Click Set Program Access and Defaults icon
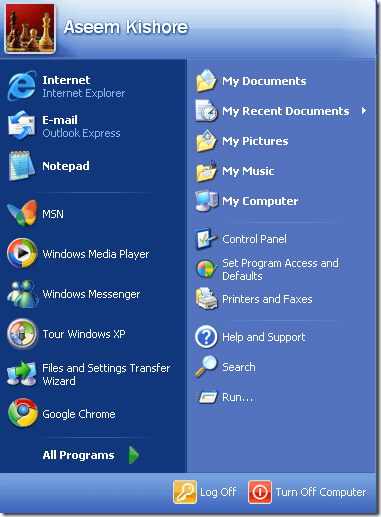The height and width of the screenshot is (517, 381). coord(207,269)
